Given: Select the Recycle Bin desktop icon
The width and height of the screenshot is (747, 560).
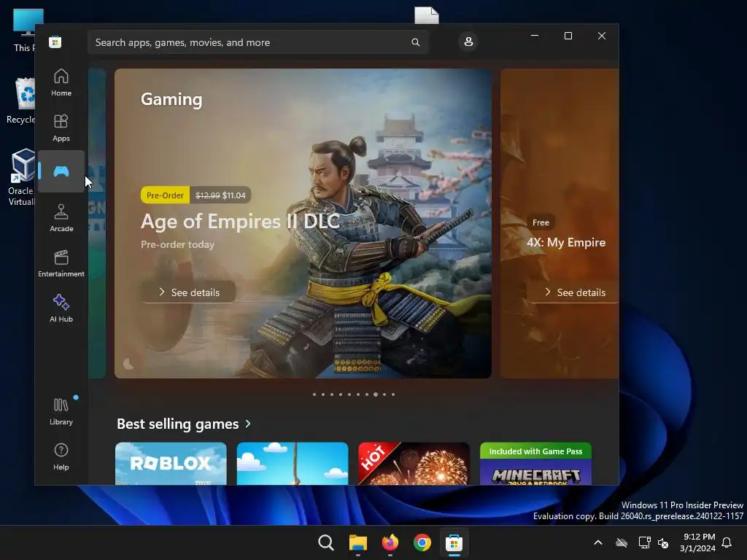Looking at the screenshot, I should pyautogui.click(x=21, y=101).
